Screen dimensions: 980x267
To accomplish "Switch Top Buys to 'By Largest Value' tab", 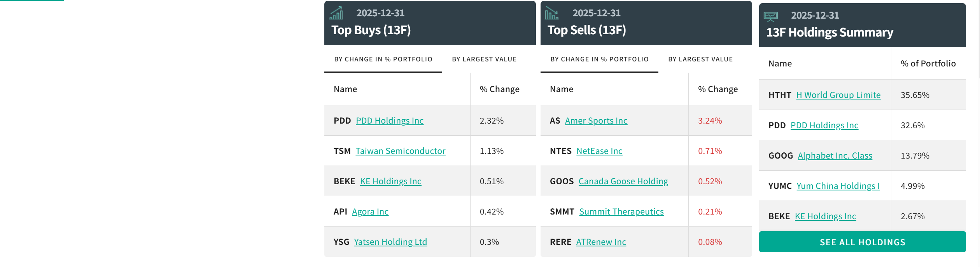I will click(x=484, y=59).
